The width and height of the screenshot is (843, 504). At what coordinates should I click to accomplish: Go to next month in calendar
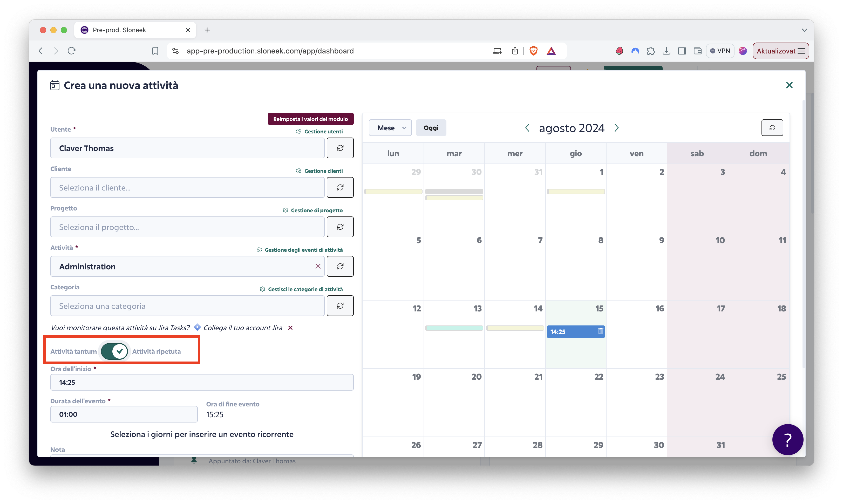point(616,128)
